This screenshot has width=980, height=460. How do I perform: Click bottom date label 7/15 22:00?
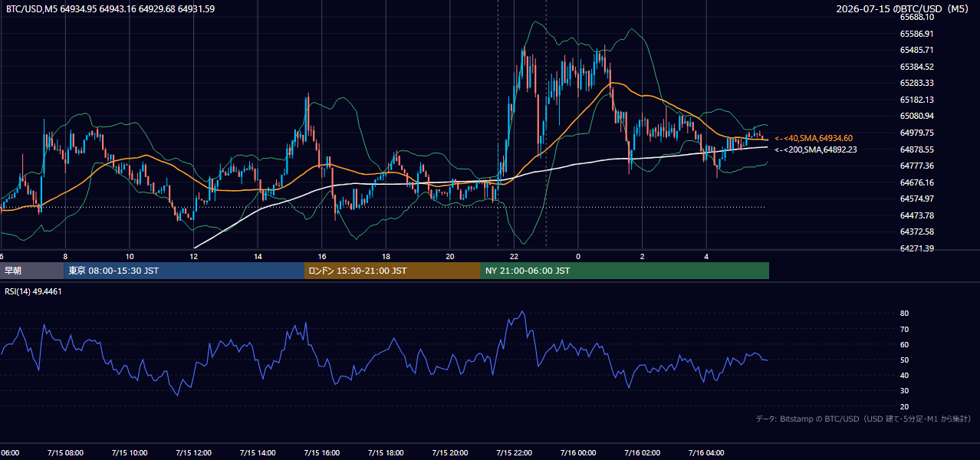(514, 452)
